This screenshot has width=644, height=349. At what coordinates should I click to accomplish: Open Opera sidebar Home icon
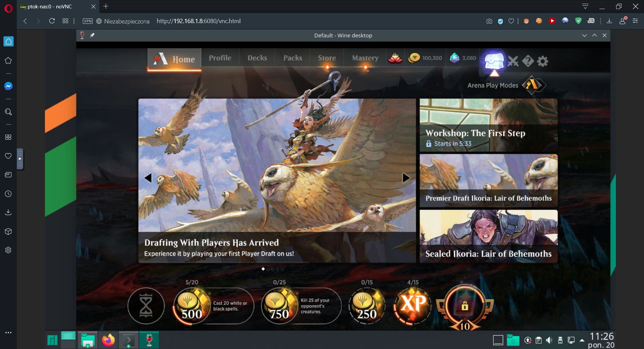8,41
